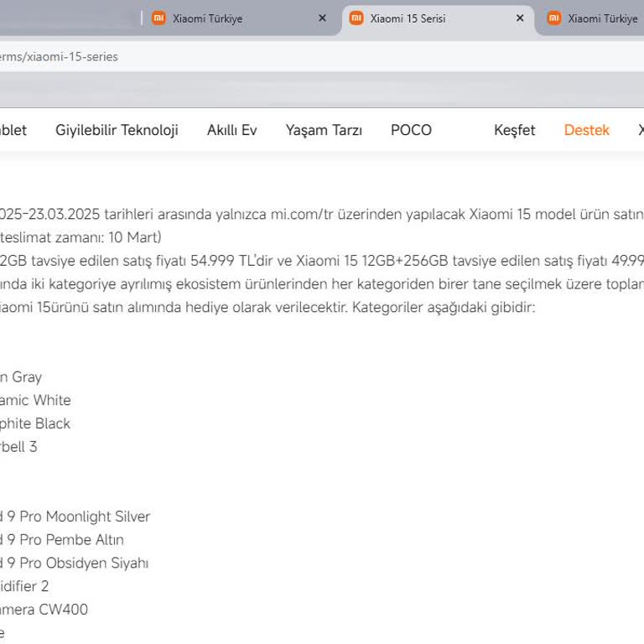Click the text 'Kategoriler aşağıdaki gibidir:'

tap(444, 307)
